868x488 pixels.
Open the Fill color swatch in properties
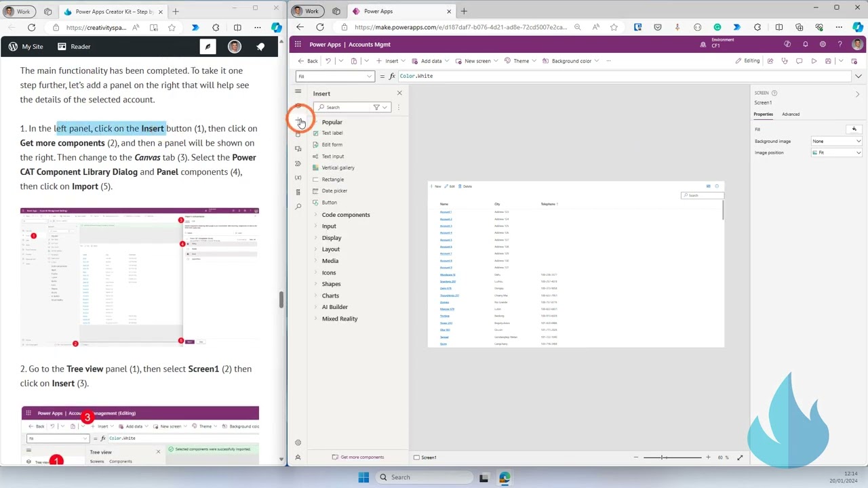854,129
